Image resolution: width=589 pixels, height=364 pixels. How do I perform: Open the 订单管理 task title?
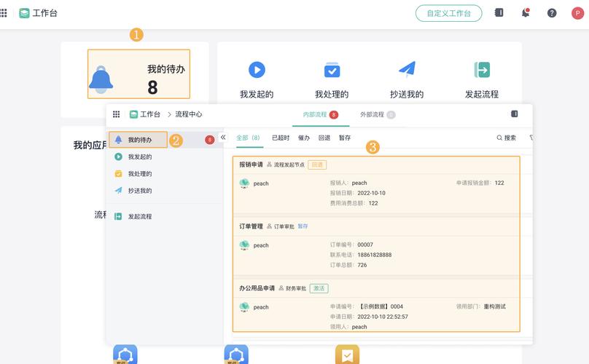coord(251,226)
